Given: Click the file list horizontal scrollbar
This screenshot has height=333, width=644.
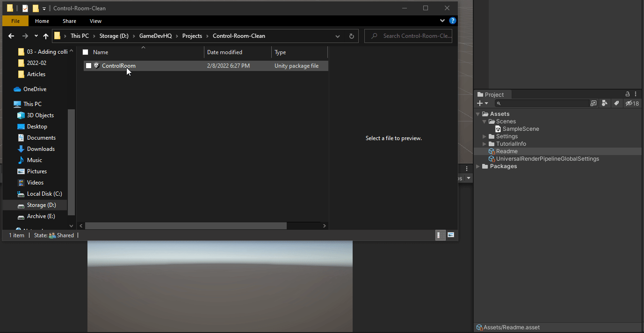Looking at the screenshot, I should 186,226.
